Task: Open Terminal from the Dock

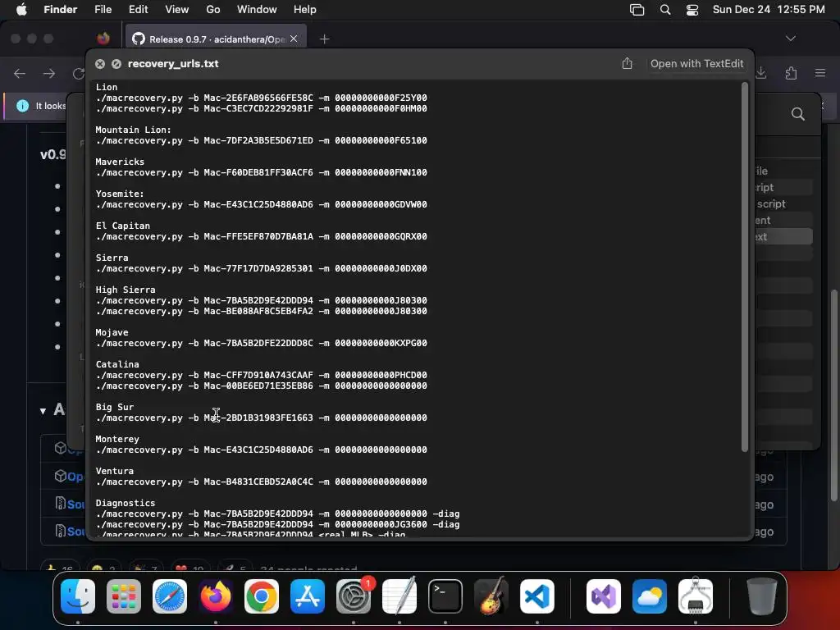Action: [x=445, y=596]
